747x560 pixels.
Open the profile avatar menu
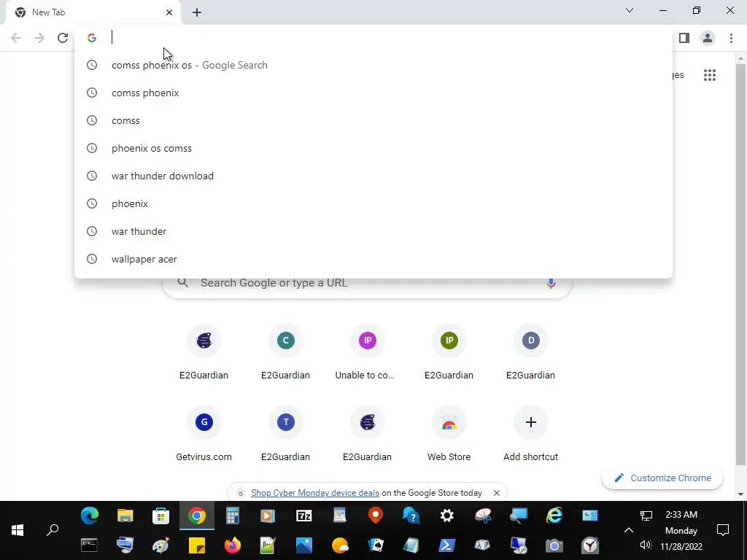708,38
